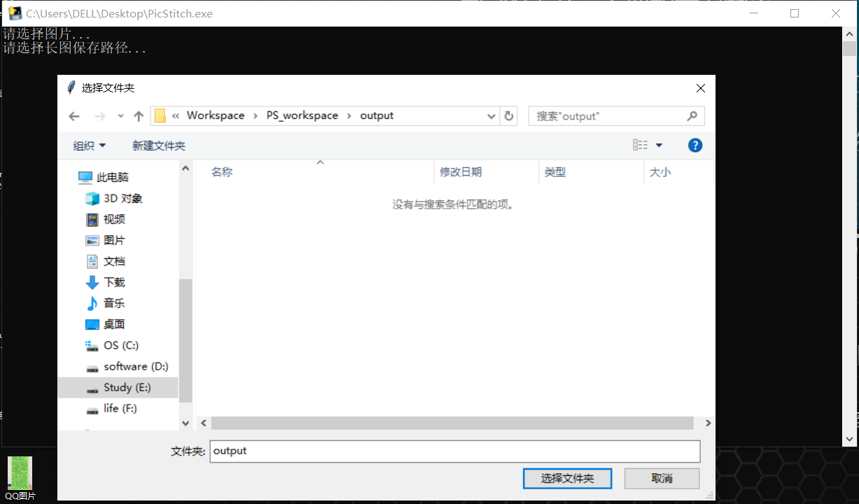Sort by 类型 column header
This screenshot has width=859, height=504.
coord(555,172)
